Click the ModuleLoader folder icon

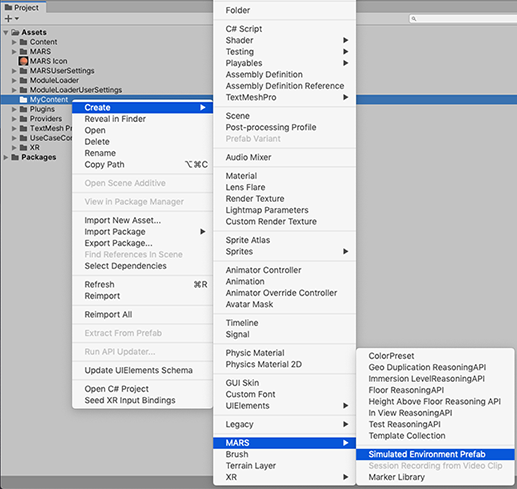[x=23, y=80]
